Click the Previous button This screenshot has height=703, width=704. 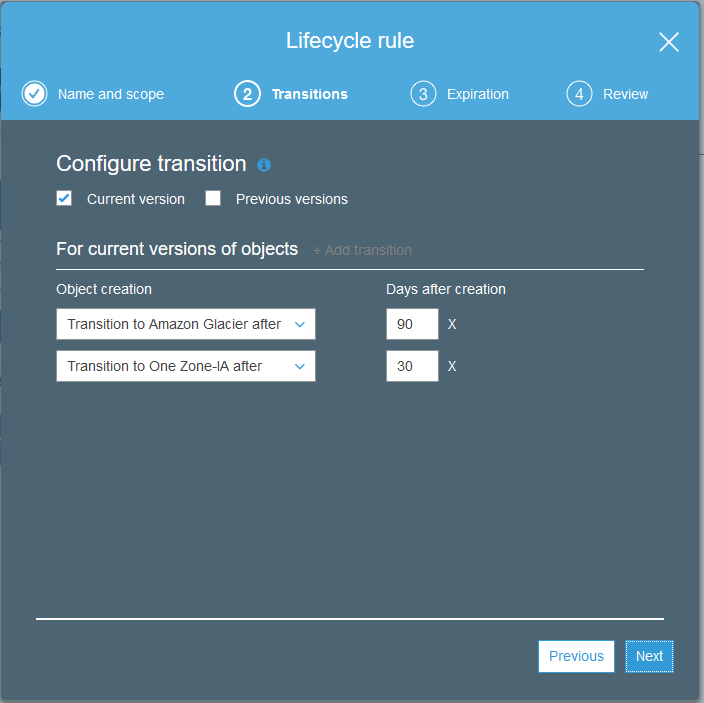[576, 656]
